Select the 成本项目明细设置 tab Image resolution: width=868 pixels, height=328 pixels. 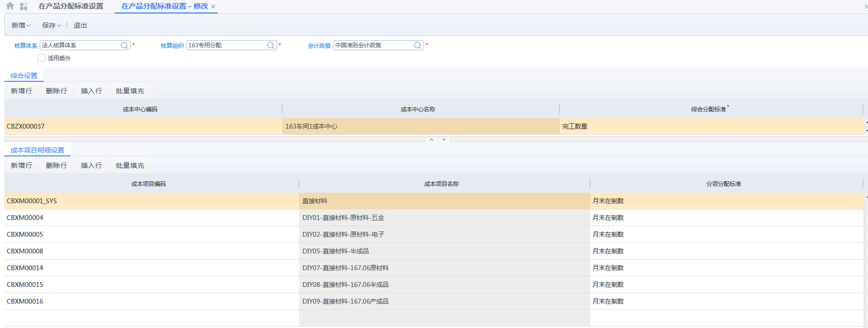[37, 150]
